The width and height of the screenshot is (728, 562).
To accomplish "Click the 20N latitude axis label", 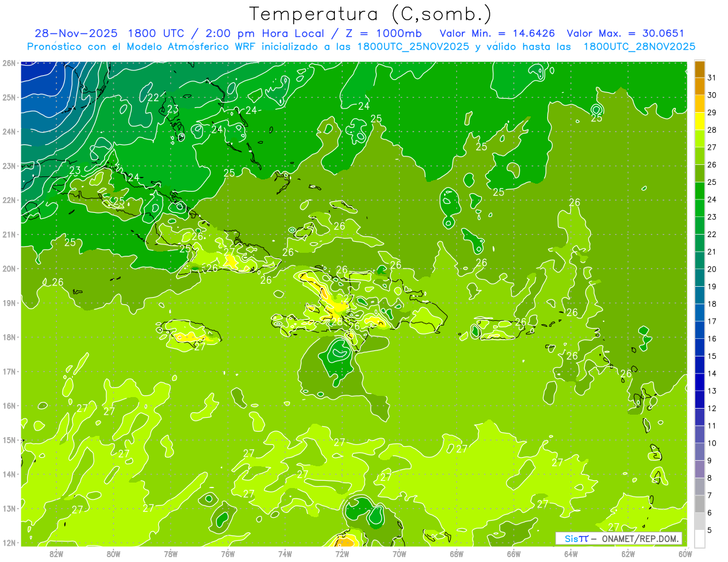I will click(9, 268).
